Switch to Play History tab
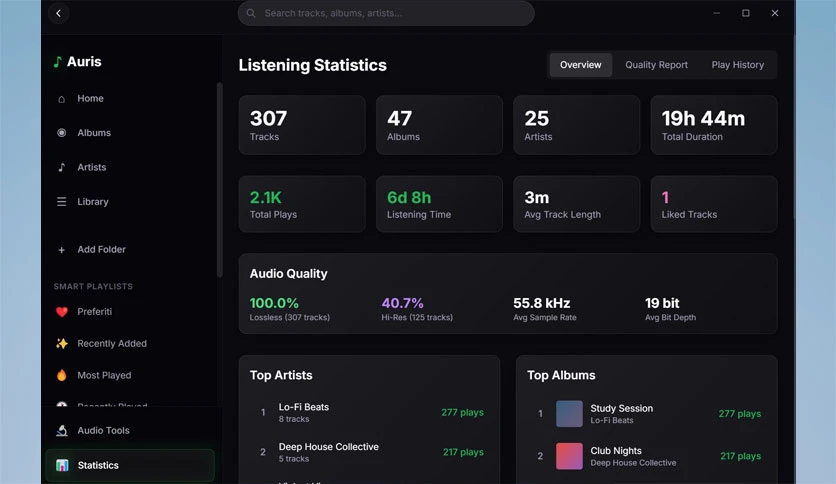This screenshot has width=836, height=484. click(737, 65)
